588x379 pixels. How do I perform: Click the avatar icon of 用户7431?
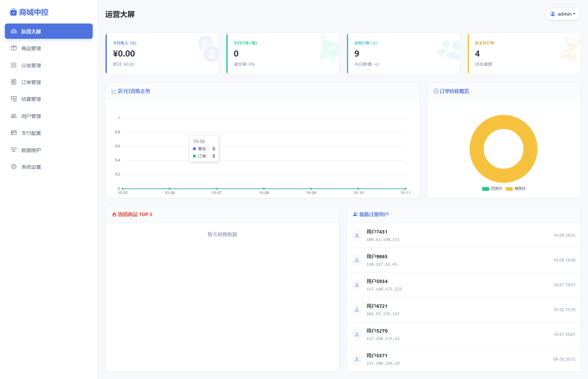[357, 235]
